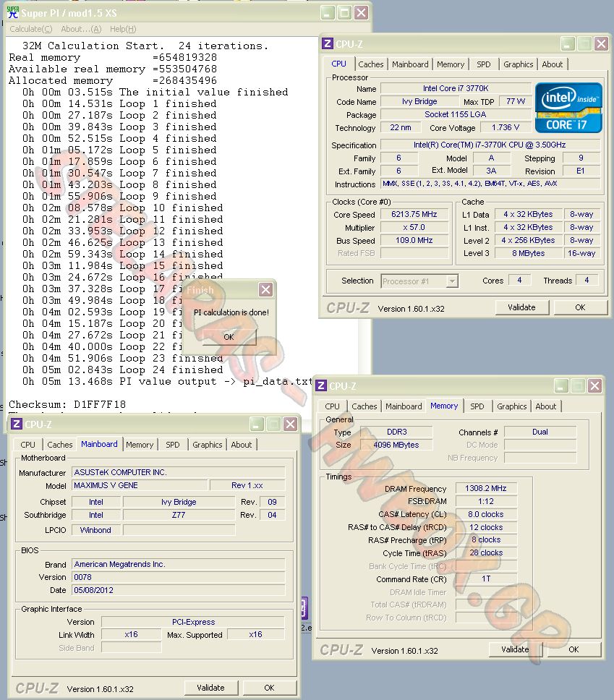The height and width of the screenshot is (700, 614).
Task: Open About tab in top CPU-Z window
Action: pyautogui.click(x=553, y=64)
